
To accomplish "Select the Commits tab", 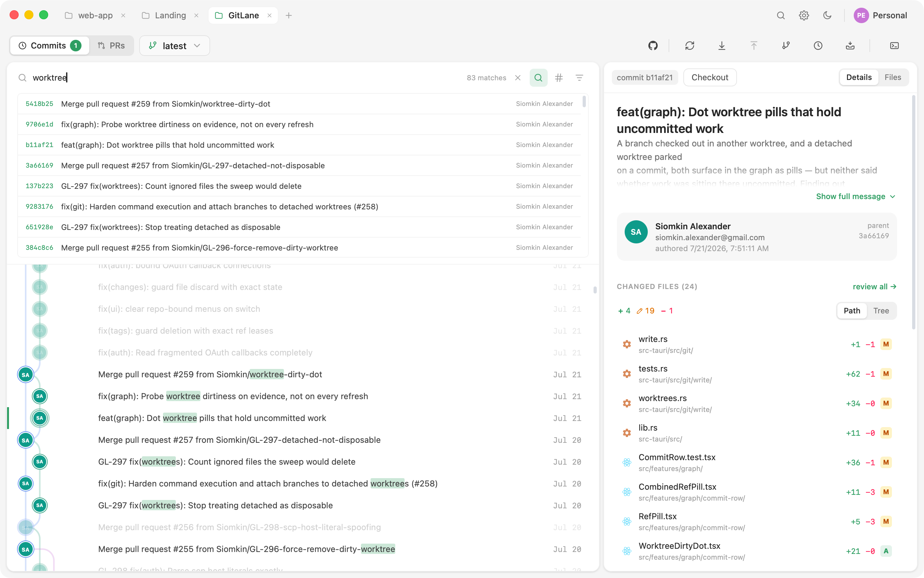I will tap(50, 46).
